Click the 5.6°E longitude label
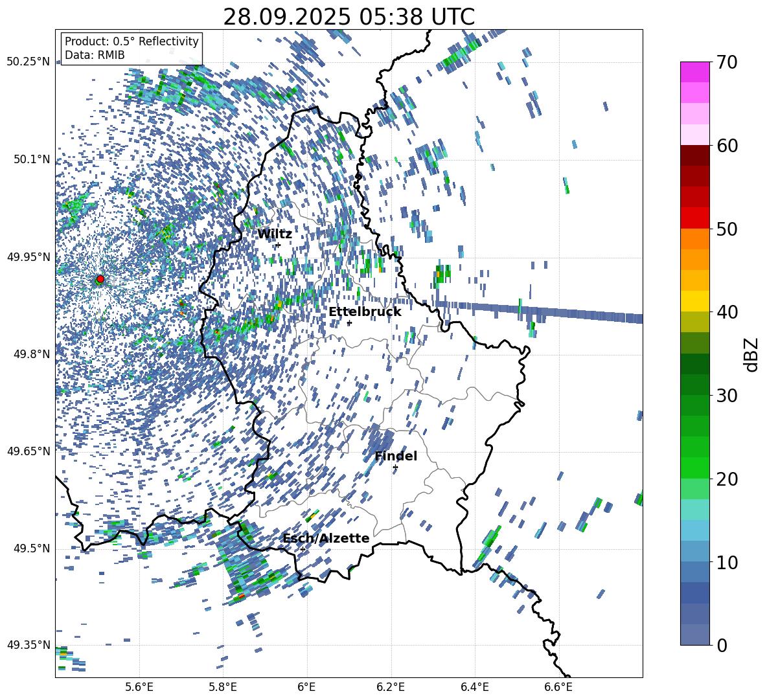This screenshot has height=700, width=767. point(139,687)
